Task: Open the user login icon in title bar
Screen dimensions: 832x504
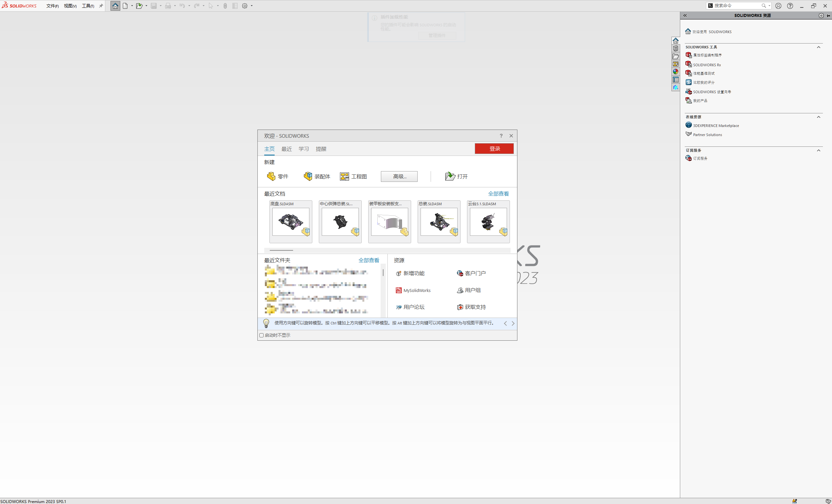Action: coord(778,6)
